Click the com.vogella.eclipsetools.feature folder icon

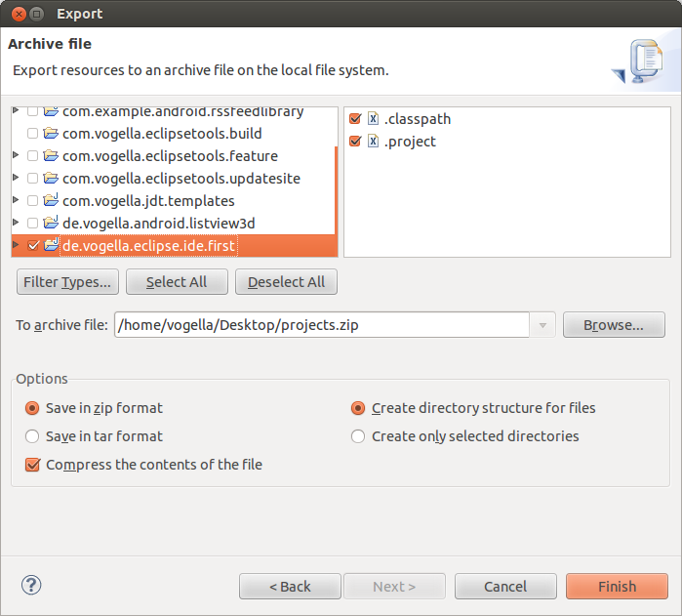tap(51, 155)
